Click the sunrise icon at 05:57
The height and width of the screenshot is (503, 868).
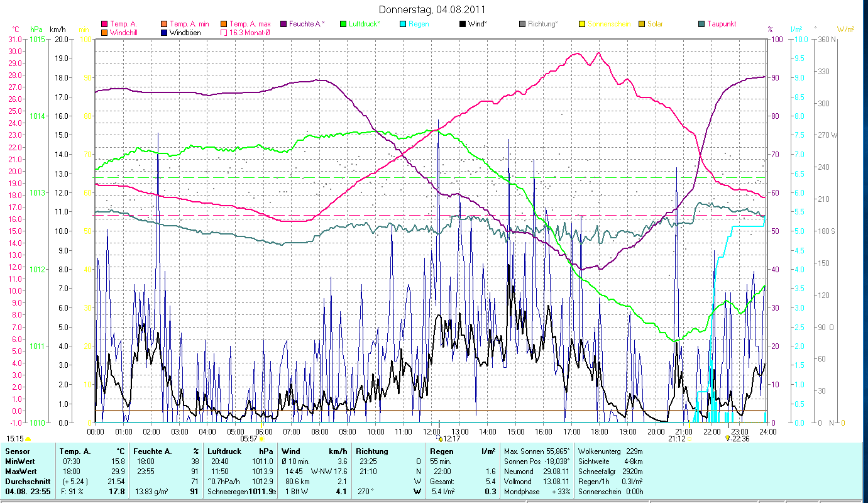coord(261,439)
